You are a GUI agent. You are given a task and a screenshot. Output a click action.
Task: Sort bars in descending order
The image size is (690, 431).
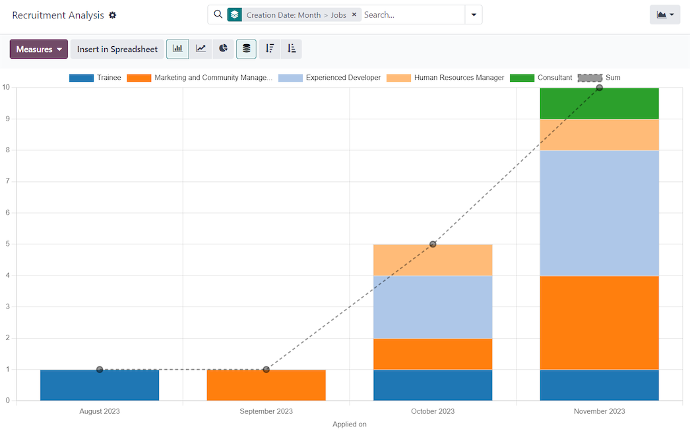(x=269, y=48)
